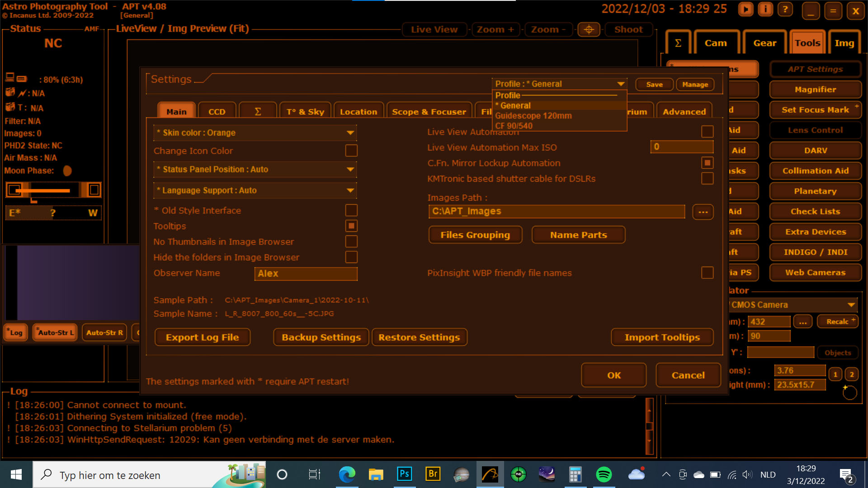Viewport: 868px width, 488px height.
Task: Click the left frame icon above the E/W bar
Action: pyautogui.click(x=14, y=189)
